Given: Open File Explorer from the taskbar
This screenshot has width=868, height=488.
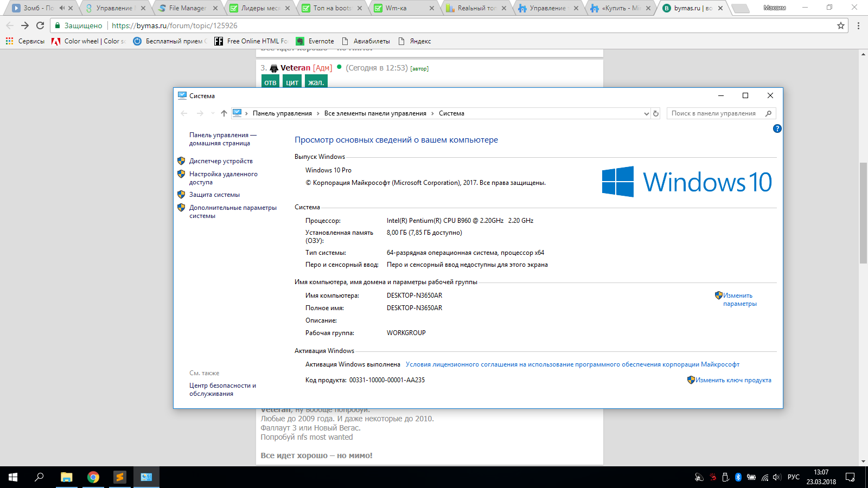Looking at the screenshot, I should coord(66,477).
